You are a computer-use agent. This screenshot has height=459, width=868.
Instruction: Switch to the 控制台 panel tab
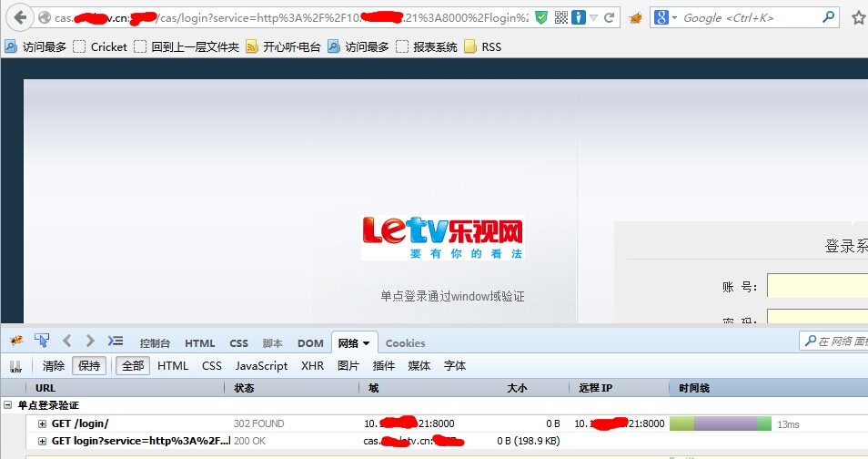[155, 343]
